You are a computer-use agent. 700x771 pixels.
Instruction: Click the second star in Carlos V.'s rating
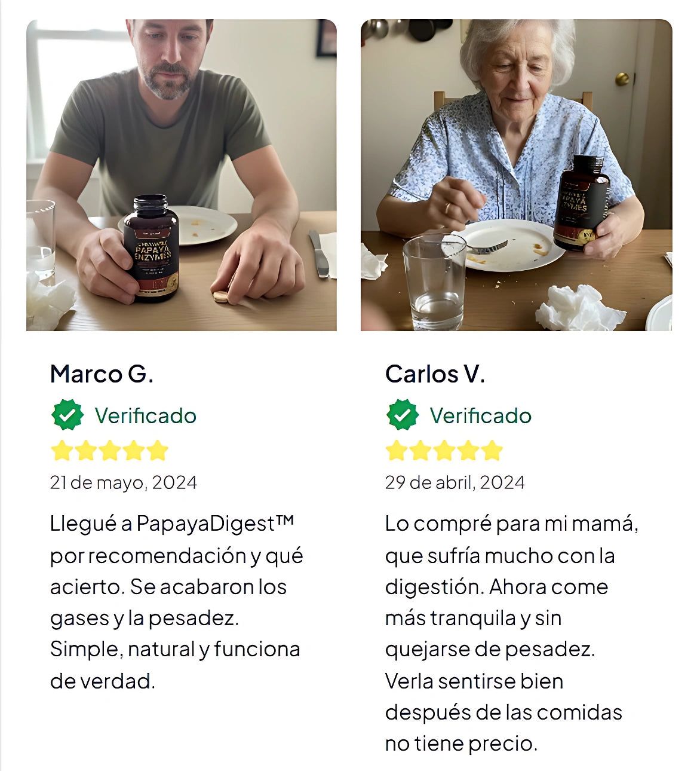(x=420, y=451)
